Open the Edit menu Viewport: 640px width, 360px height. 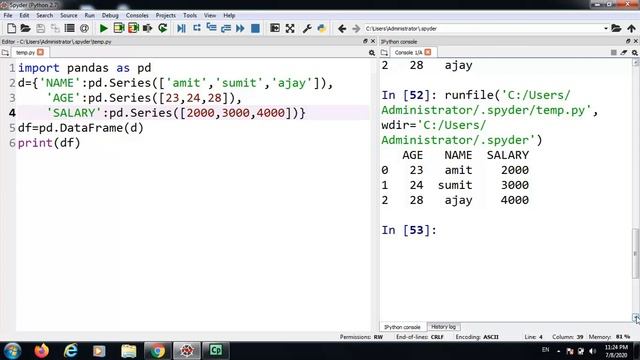click(x=24, y=16)
